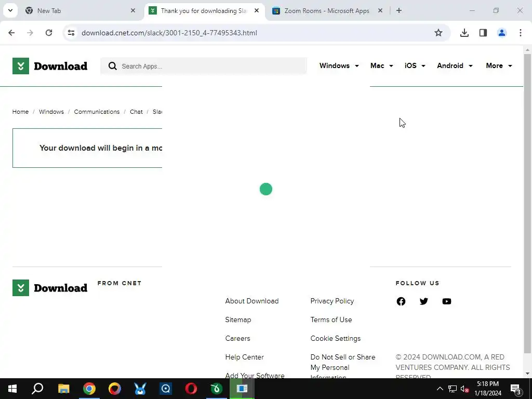Open the taskbar clock and date
Viewport: 532px width, 399px height.
point(488,389)
